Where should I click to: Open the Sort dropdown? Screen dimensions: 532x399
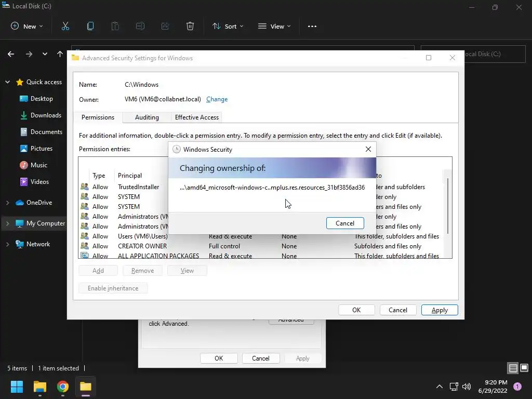click(x=228, y=26)
